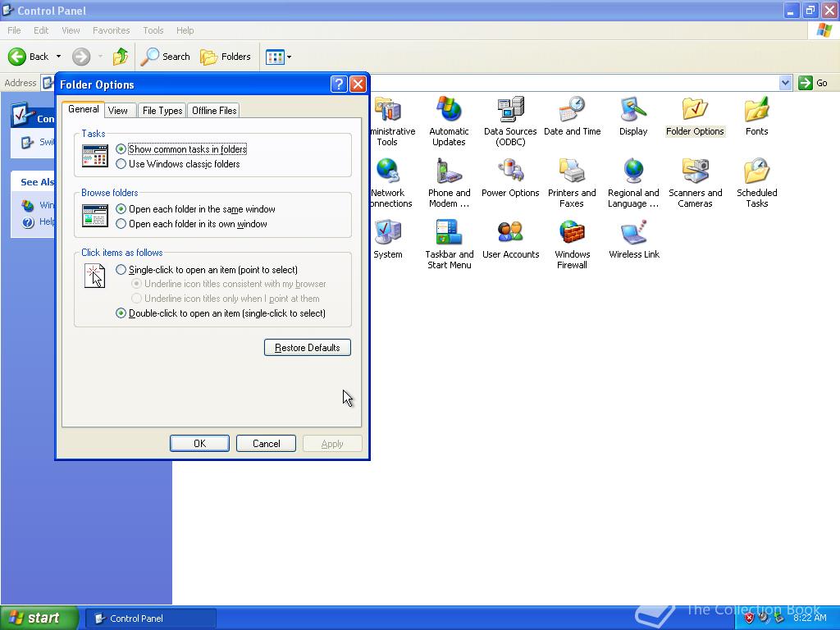840x630 pixels.
Task: Switch to the General tab
Action: pyautogui.click(x=84, y=109)
